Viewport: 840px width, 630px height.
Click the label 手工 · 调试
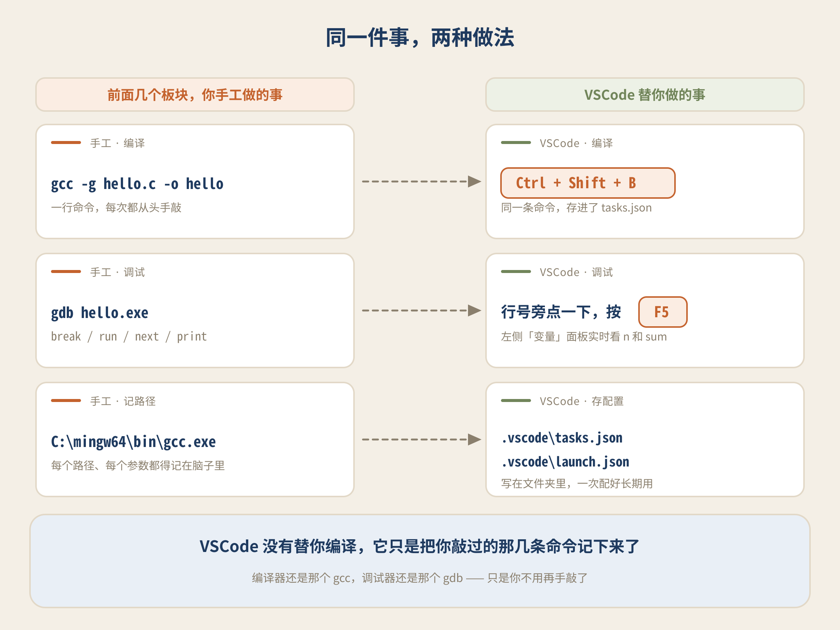pos(117,272)
